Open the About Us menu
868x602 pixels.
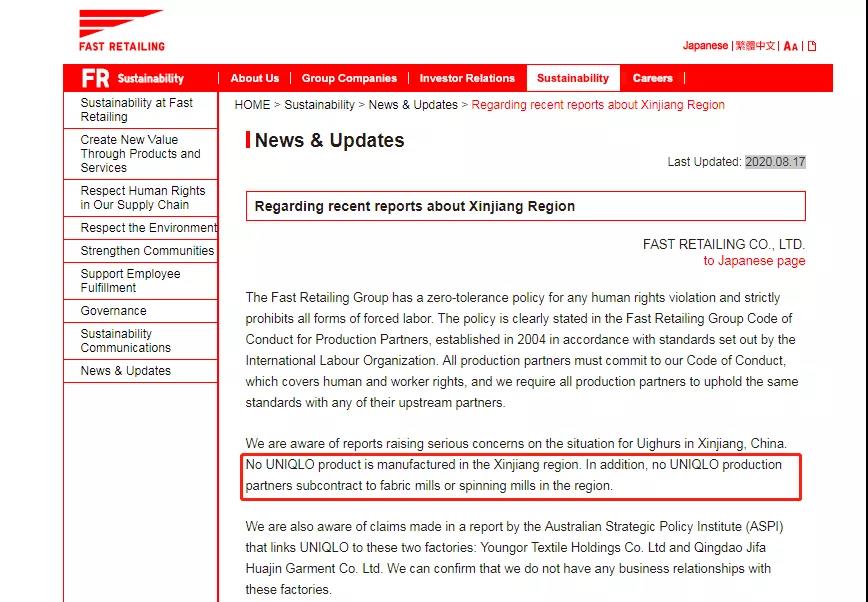[x=255, y=78]
